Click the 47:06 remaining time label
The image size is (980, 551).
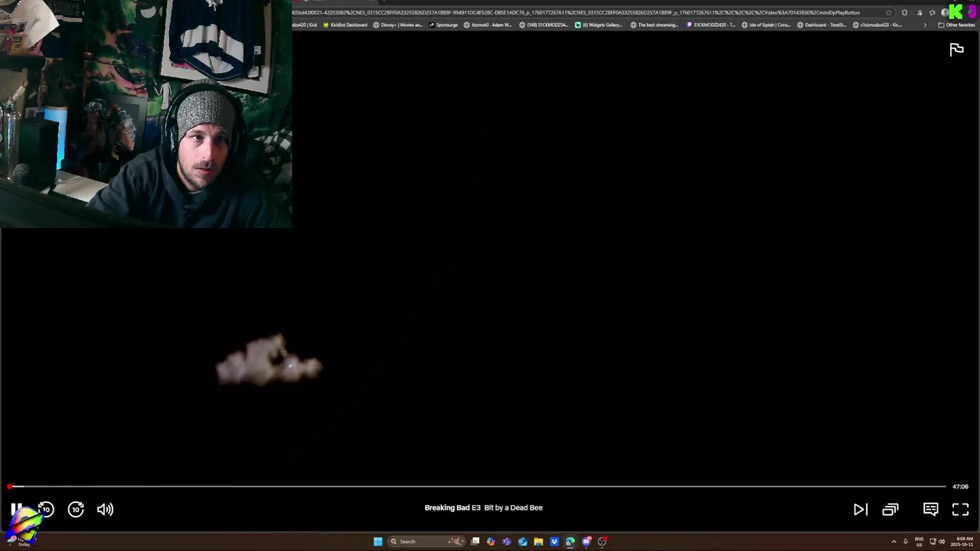(960, 487)
